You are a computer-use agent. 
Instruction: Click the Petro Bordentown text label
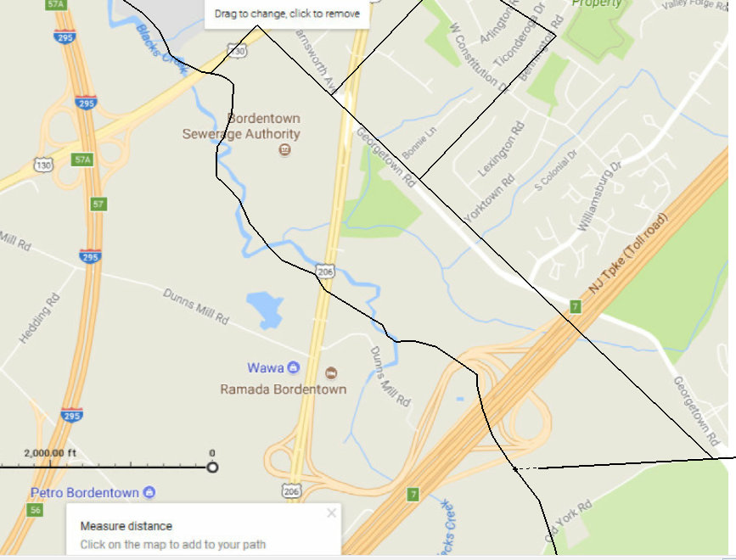85,492
